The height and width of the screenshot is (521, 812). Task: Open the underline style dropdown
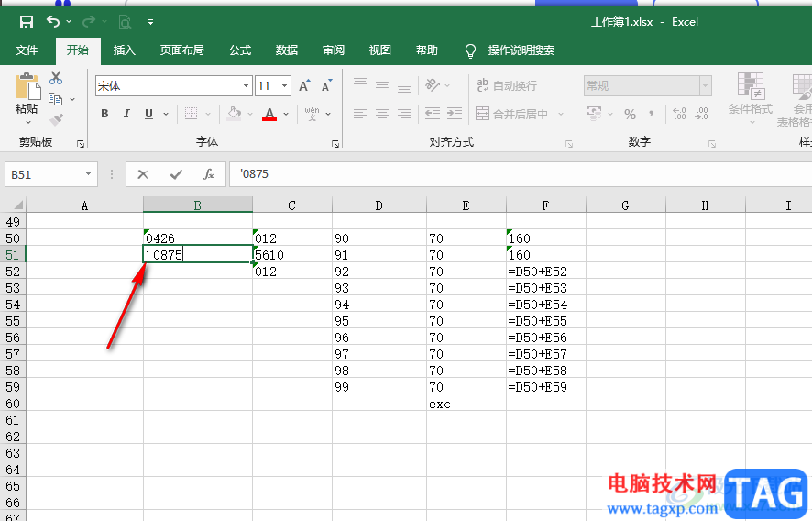[166, 114]
